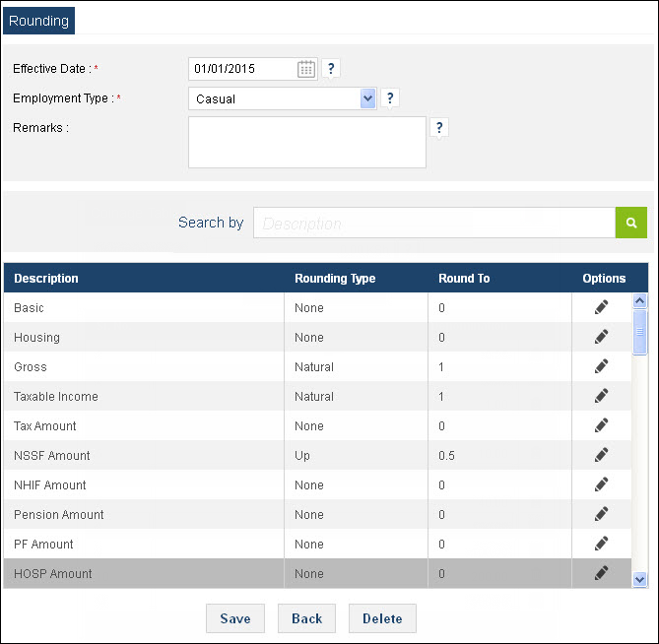Edit the NSSF Amount rounding row

pos(601,455)
